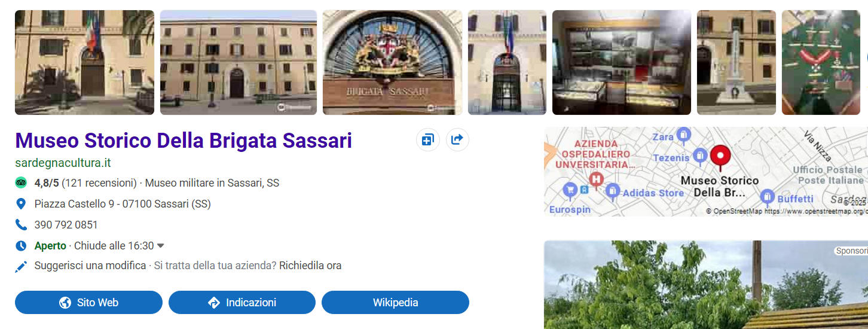Open the Wikipedia button
This screenshot has width=868, height=329.
tap(395, 303)
